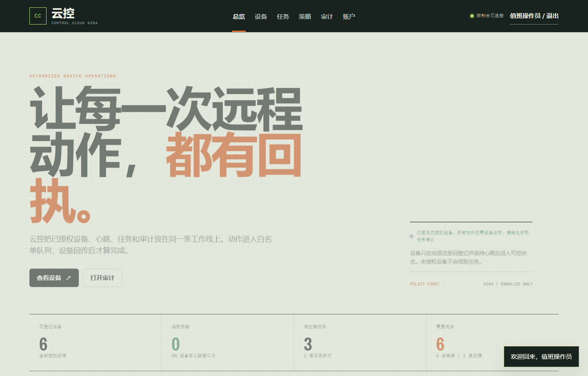Click the orange 6 under 需要关注
This screenshot has height=376, width=588.
tap(440, 344)
